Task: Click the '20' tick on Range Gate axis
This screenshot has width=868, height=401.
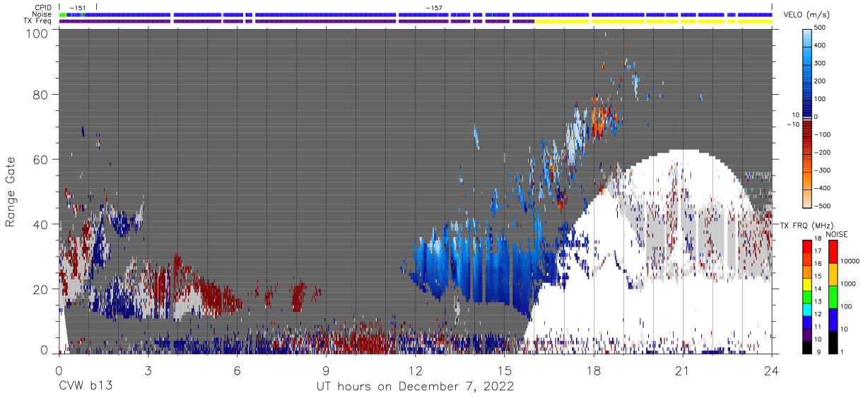Action: pyautogui.click(x=40, y=289)
